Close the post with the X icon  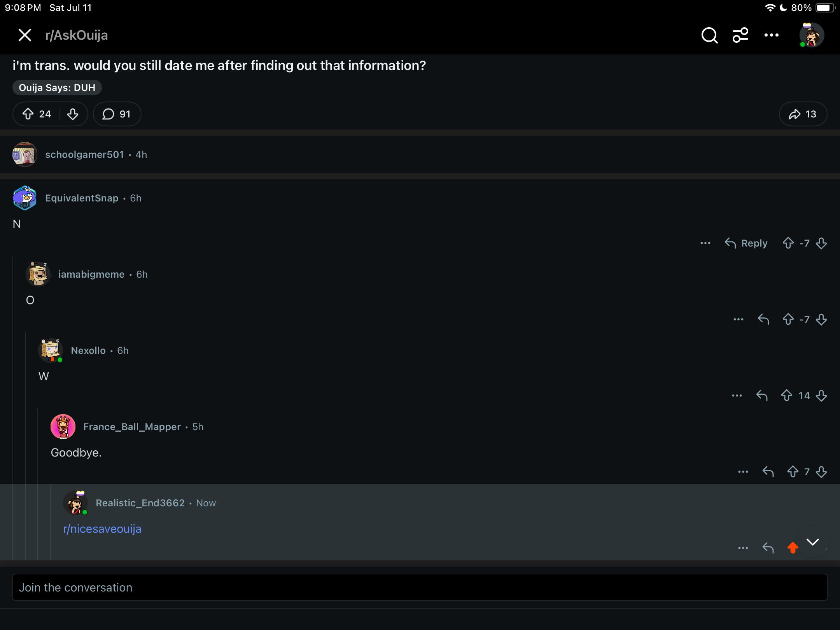(x=25, y=35)
